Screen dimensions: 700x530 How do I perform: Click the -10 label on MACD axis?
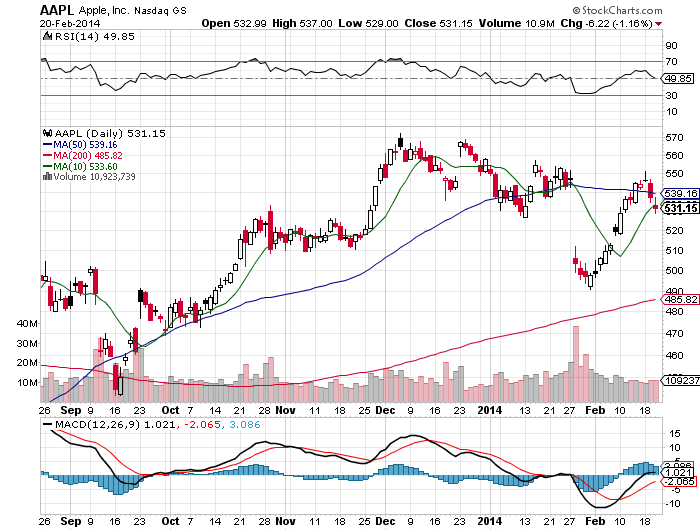673,504
